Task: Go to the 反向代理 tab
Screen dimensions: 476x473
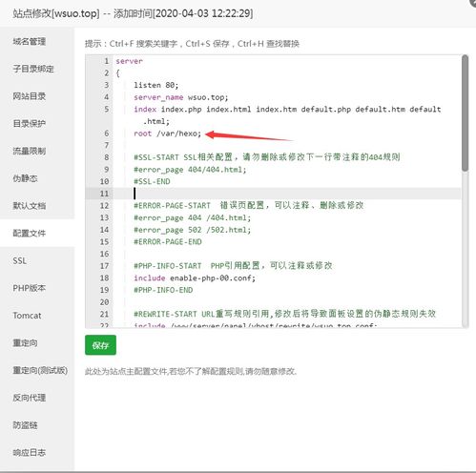Action: [x=30, y=398]
